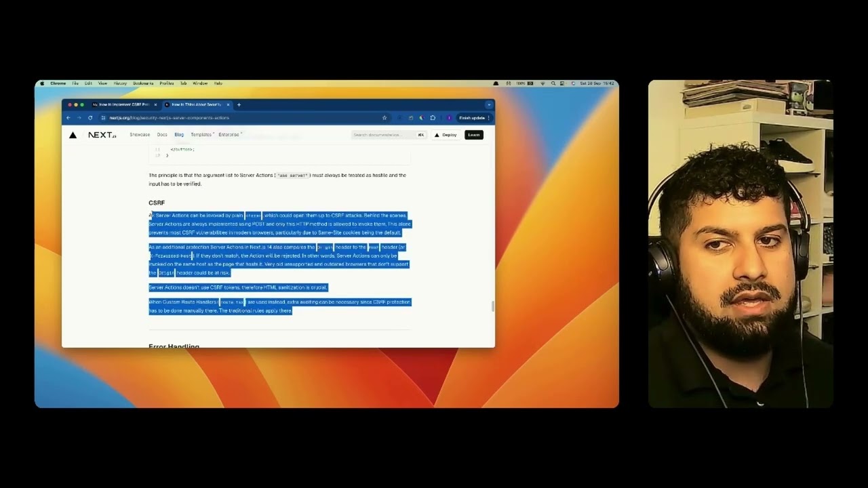868x488 pixels.
Task: Click the highlighted paragraph starting 'Server Actions doesn't use CSRF tokens'
Action: tap(238, 287)
